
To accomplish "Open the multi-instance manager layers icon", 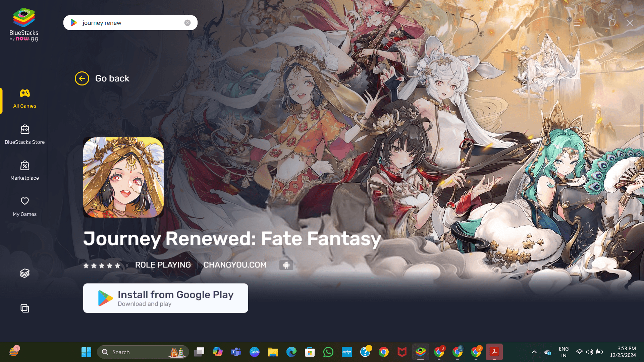I will tap(25, 273).
